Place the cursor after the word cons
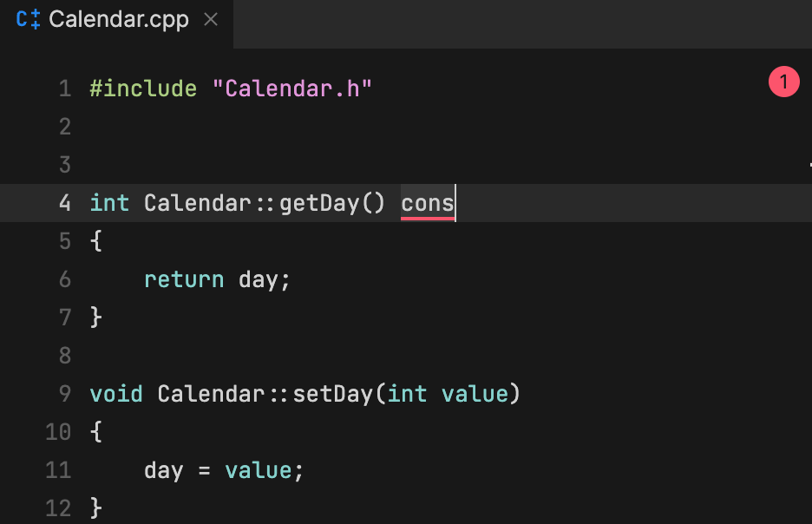The height and width of the screenshot is (524, 812). coord(454,202)
